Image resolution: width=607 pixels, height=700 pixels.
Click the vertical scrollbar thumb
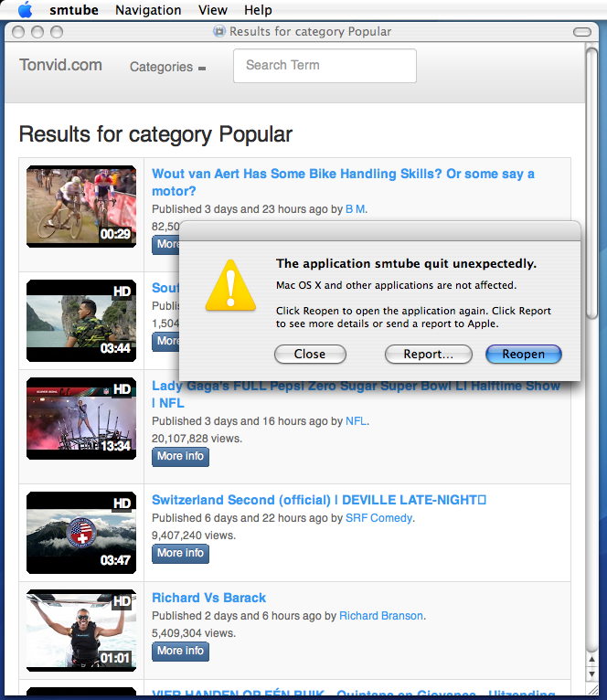point(591,183)
